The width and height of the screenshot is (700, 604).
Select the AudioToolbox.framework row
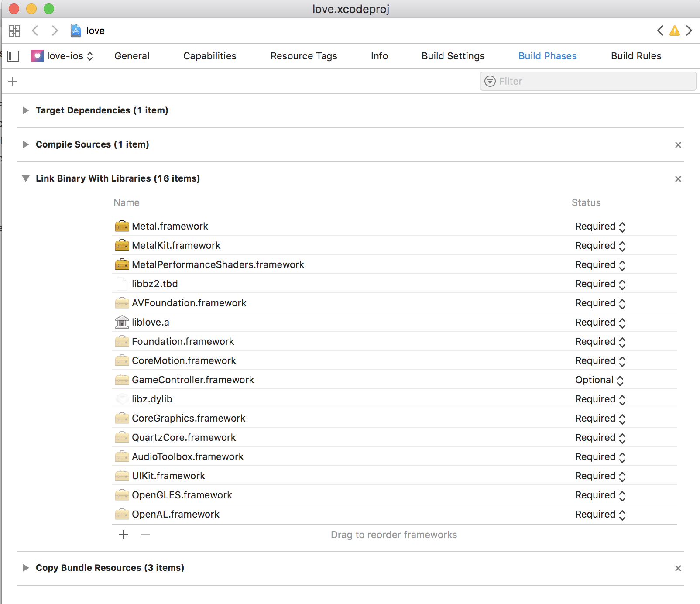click(395, 456)
